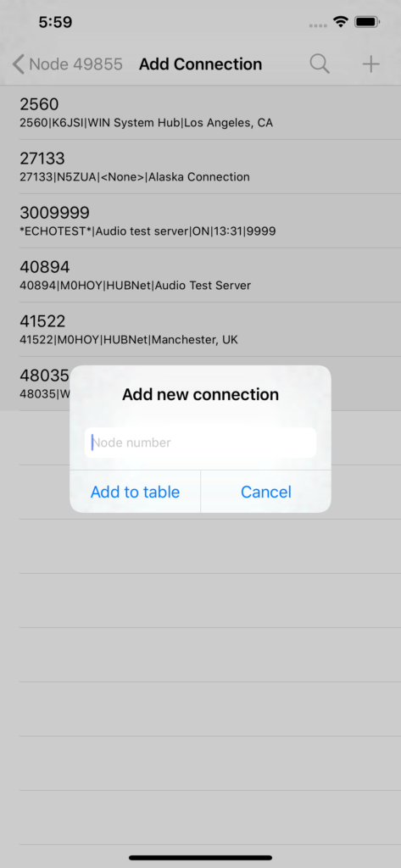This screenshot has height=868, width=401.
Task: Tap the 5:59 clock in status bar
Action: pos(55,22)
